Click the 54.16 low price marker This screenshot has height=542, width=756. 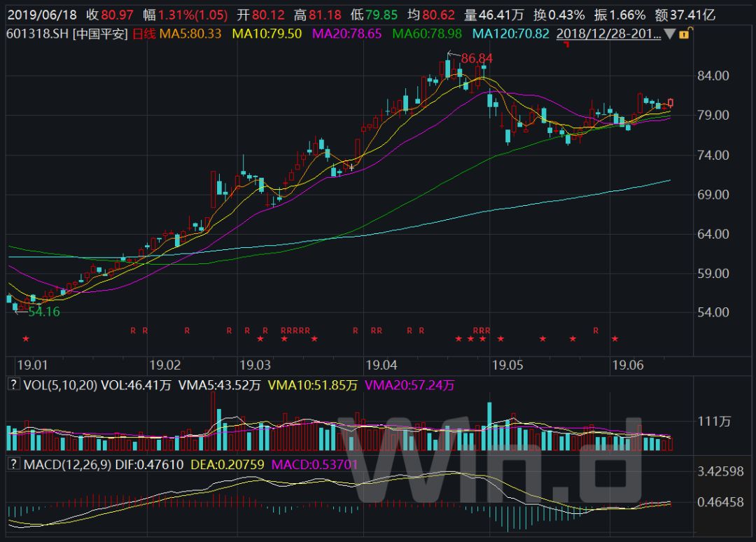[44, 312]
